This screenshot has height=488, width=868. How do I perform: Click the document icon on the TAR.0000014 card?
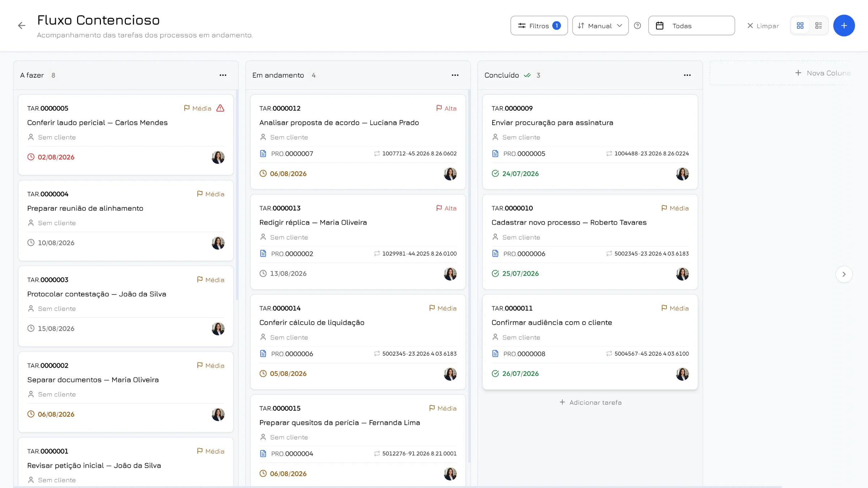coord(263,354)
